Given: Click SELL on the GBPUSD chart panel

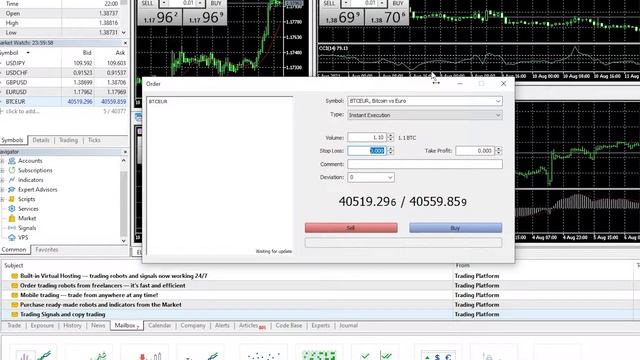Looking at the screenshot, I should click(329, 3).
